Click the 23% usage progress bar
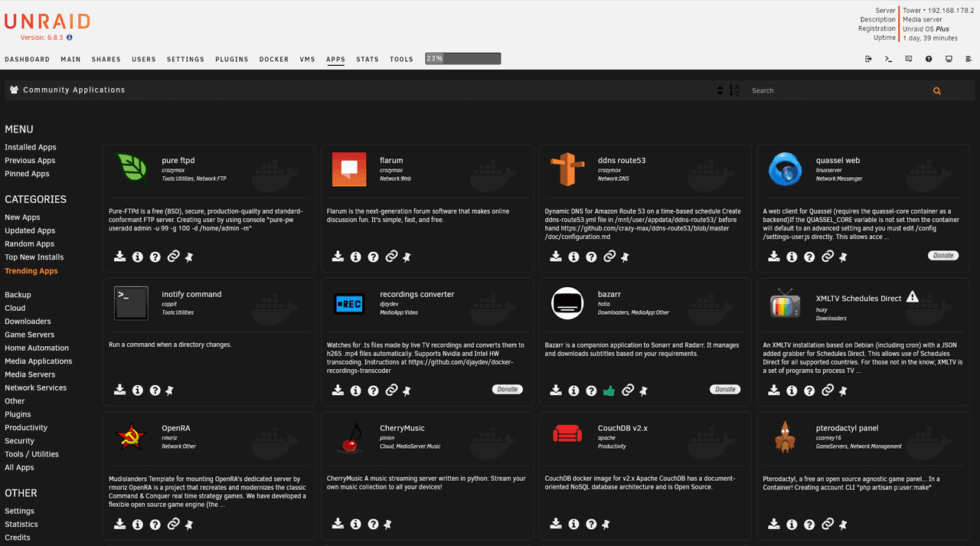This screenshot has width=980, height=546. click(463, 59)
